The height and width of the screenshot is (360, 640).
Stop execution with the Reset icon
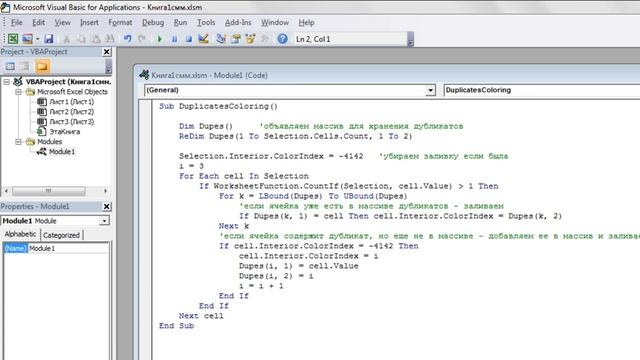[189, 39]
